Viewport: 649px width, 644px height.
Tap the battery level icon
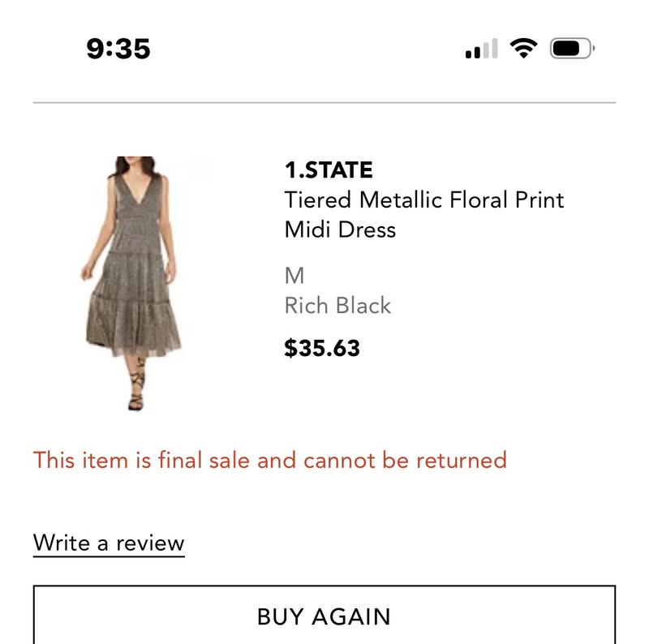coord(573,49)
